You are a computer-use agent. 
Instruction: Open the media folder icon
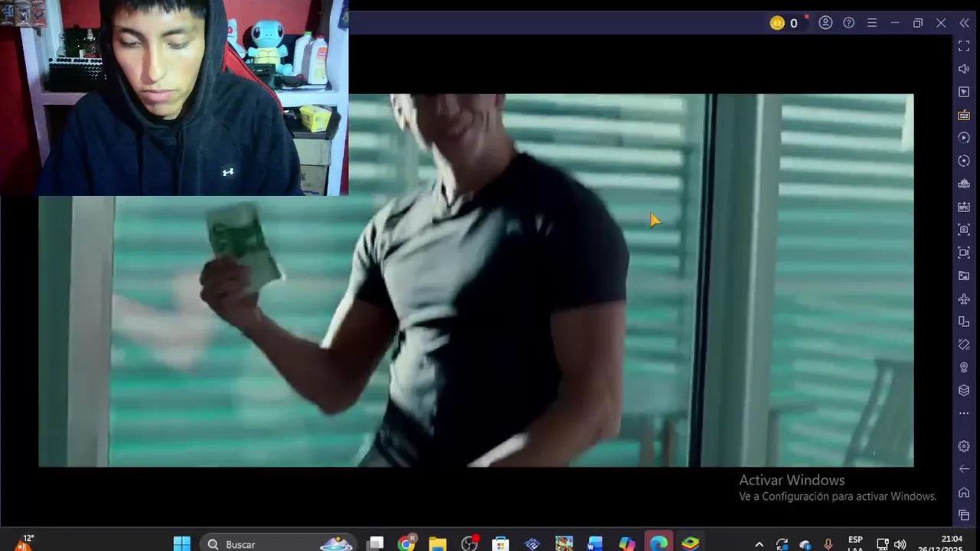pos(964,275)
